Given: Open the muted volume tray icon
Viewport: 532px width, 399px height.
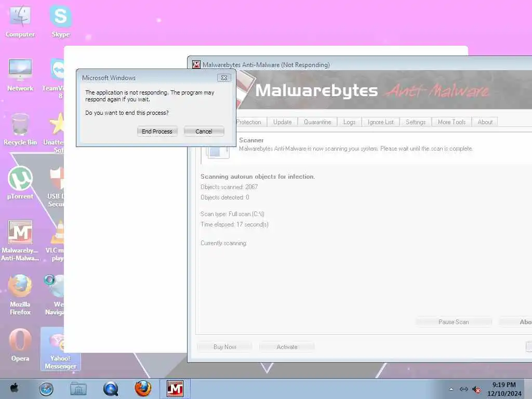Looking at the screenshot, I should [476, 390].
